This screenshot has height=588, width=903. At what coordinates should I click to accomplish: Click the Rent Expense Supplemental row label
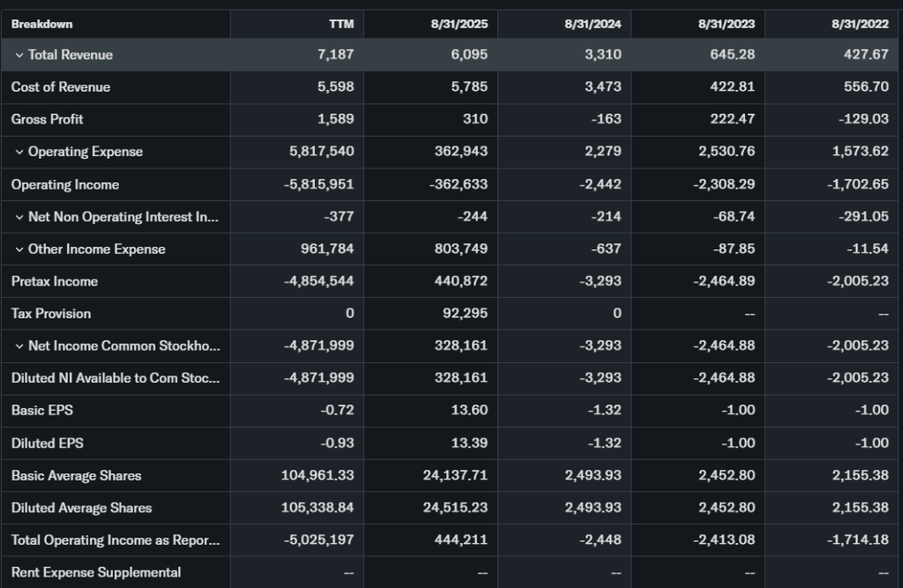[96, 572]
